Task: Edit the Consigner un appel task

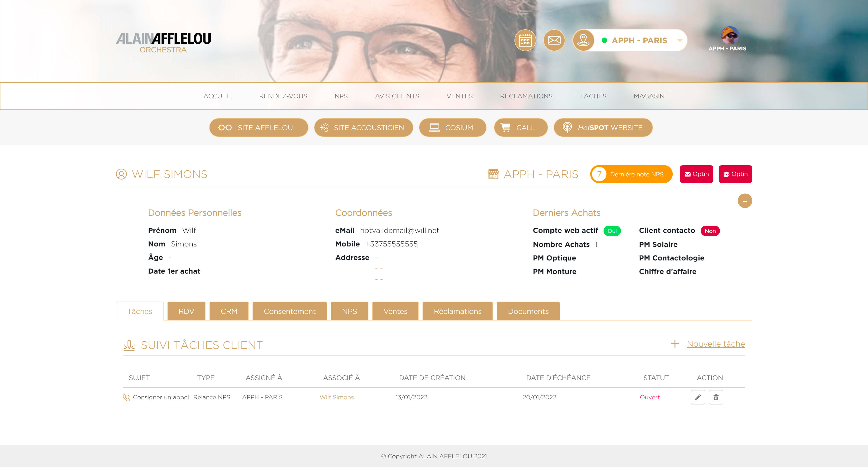Action: [x=698, y=397]
